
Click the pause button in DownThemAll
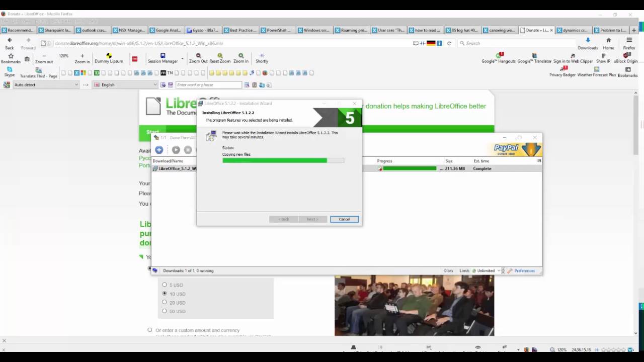(188, 150)
